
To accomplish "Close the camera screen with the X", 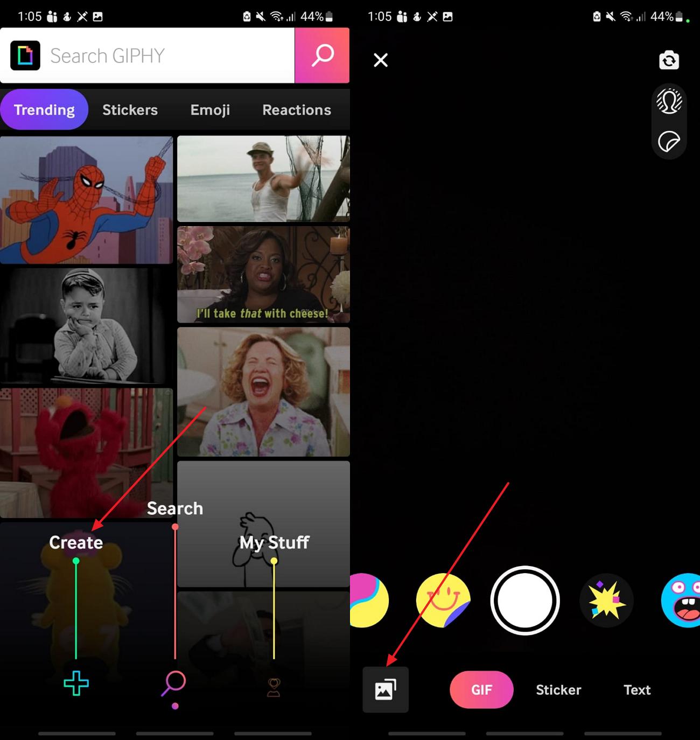I will click(381, 60).
